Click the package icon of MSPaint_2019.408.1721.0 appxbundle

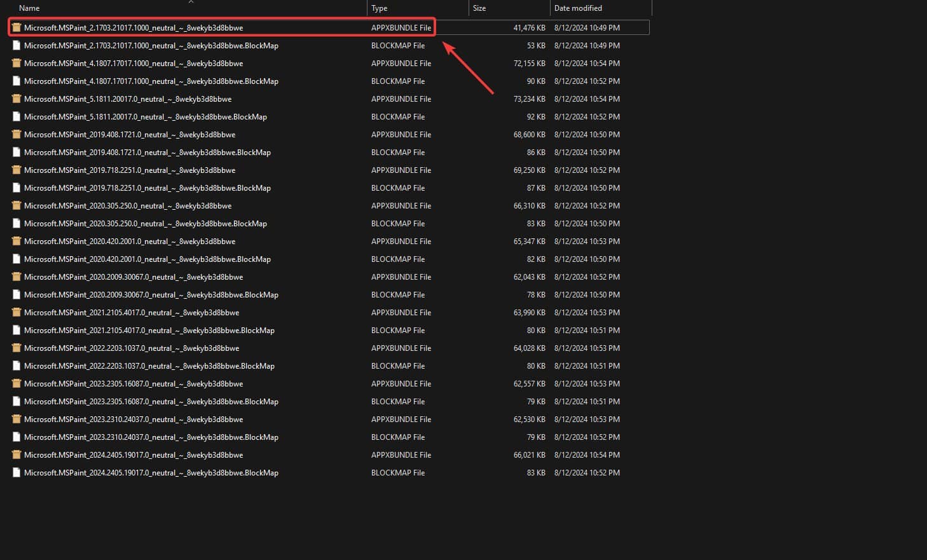click(x=17, y=134)
